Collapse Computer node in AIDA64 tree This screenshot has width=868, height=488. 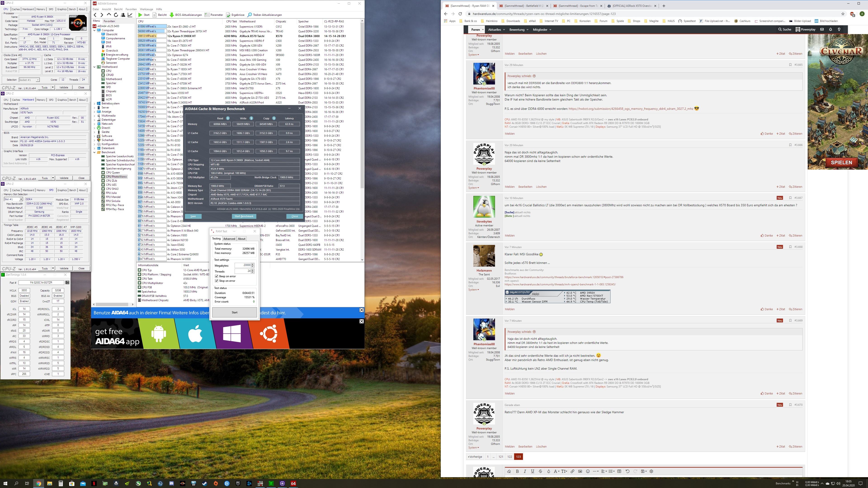95,30
